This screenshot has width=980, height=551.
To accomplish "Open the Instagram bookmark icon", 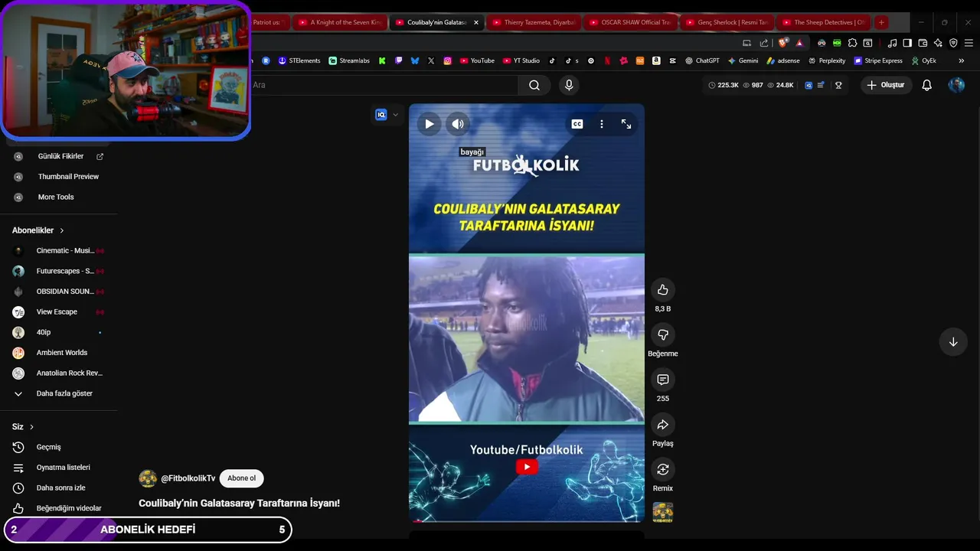I will (448, 60).
